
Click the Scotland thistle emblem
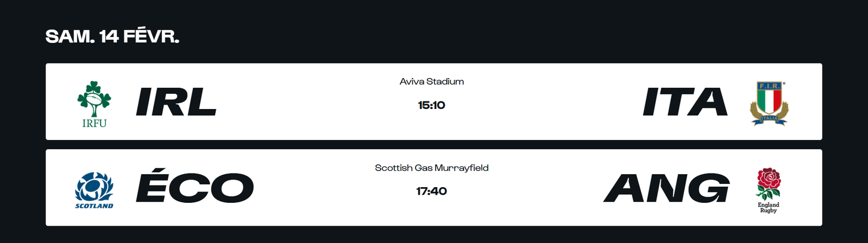pos(94,187)
